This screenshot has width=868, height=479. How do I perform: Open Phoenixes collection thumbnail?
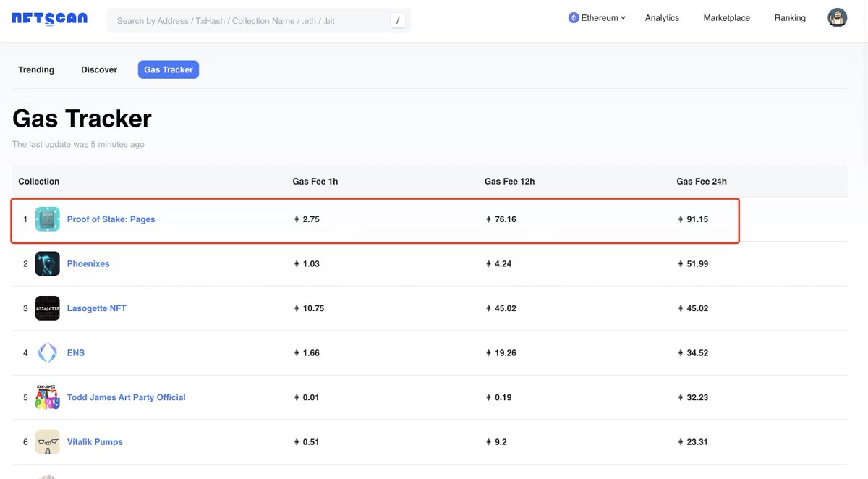[x=48, y=263]
